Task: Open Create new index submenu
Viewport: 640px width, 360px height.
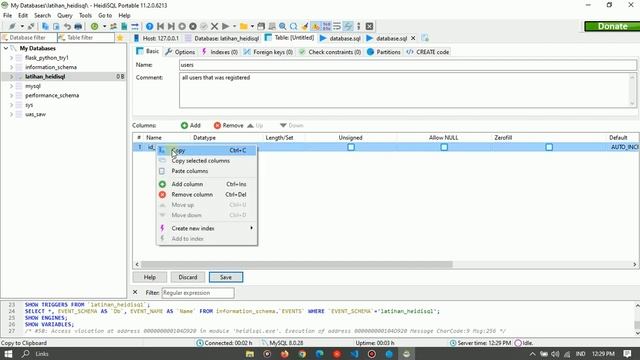Action: (207, 228)
